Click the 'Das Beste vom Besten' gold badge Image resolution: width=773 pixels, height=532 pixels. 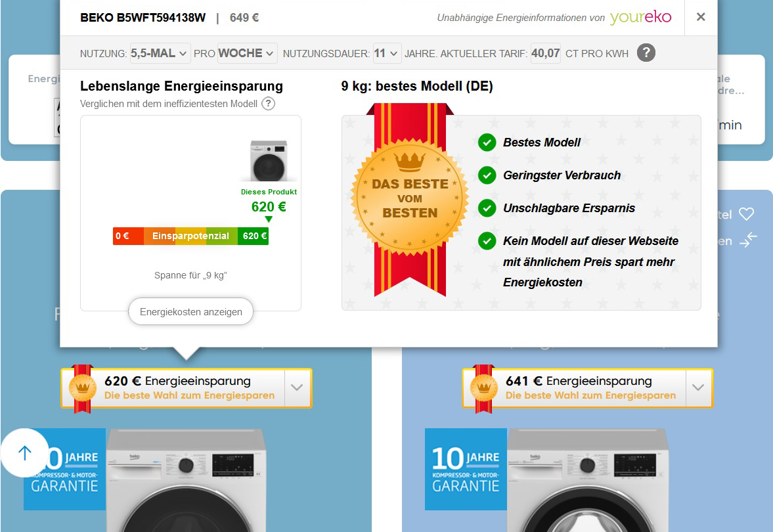(x=410, y=196)
